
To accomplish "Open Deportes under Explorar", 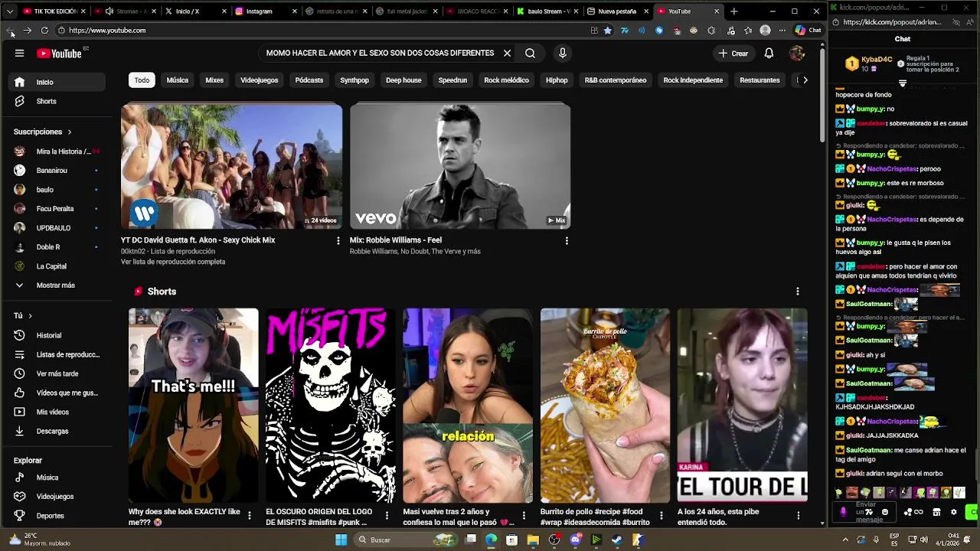I will click(56, 516).
